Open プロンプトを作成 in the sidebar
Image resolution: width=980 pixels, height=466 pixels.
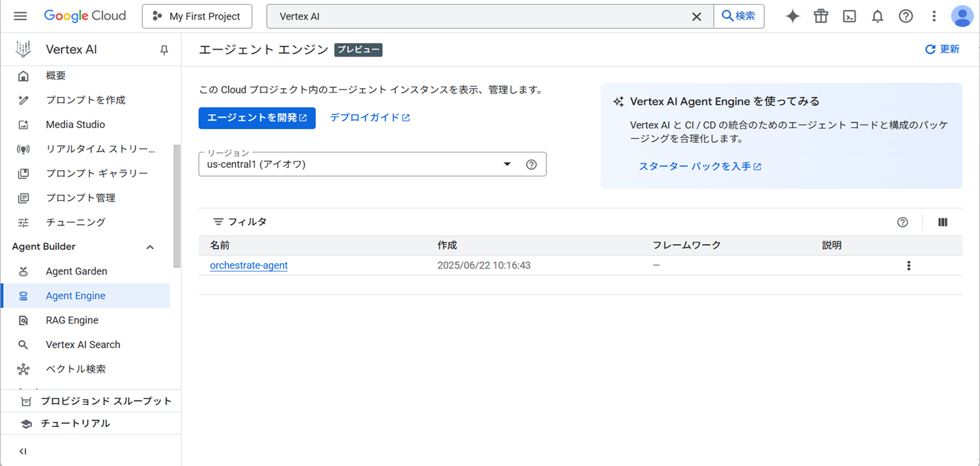(85, 100)
